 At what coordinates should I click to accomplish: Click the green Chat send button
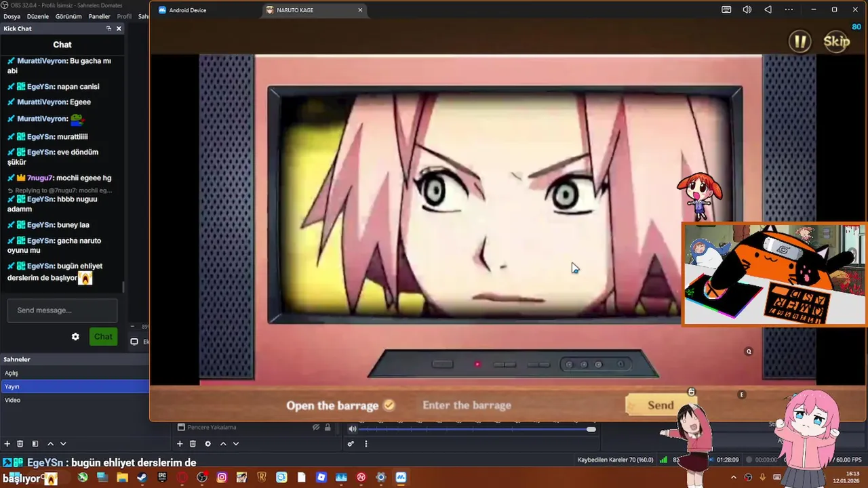(x=103, y=337)
